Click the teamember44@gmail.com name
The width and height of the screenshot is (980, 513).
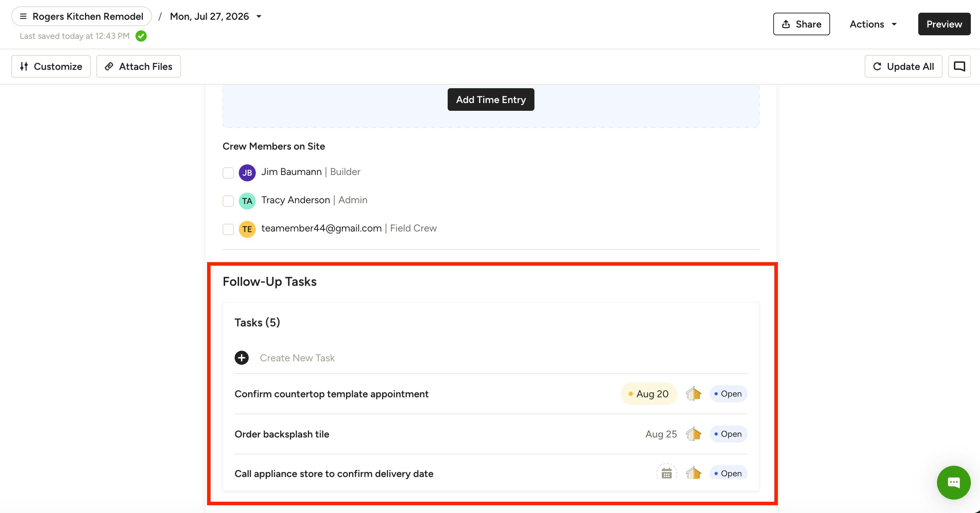321,228
